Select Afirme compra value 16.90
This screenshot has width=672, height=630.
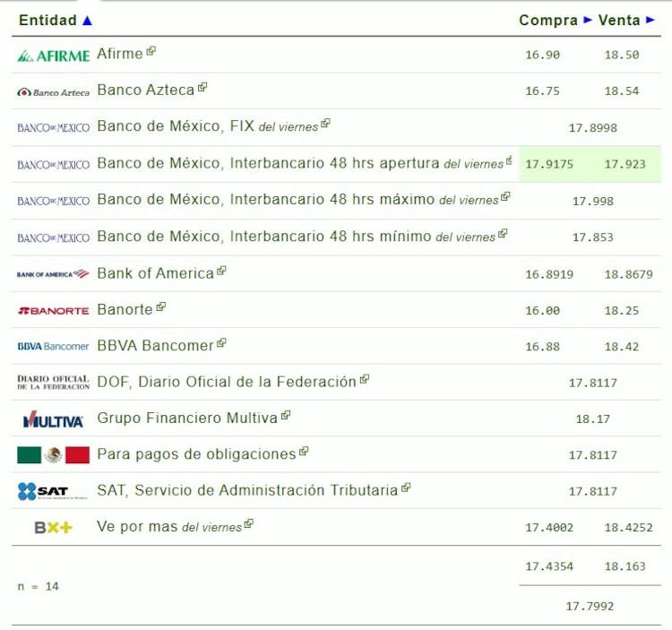tap(543, 55)
